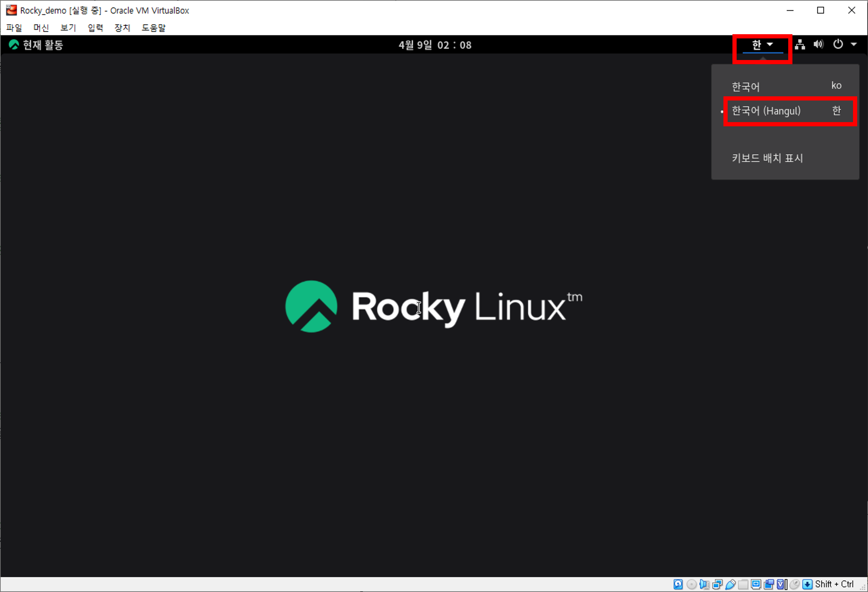The width and height of the screenshot is (868, 592).
Task: Click the USB devices status icon
Action: pyautogui.click(x=730, y=584)
